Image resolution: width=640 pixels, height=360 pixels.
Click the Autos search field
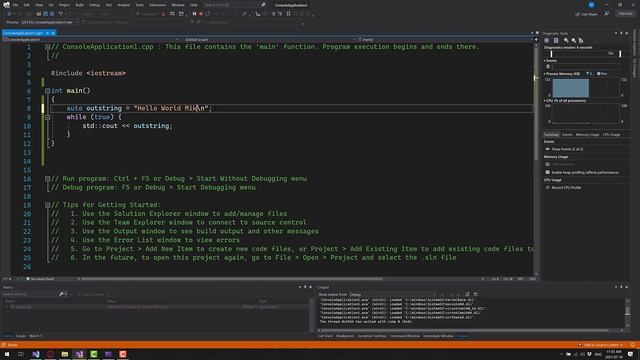coord(31,294)
